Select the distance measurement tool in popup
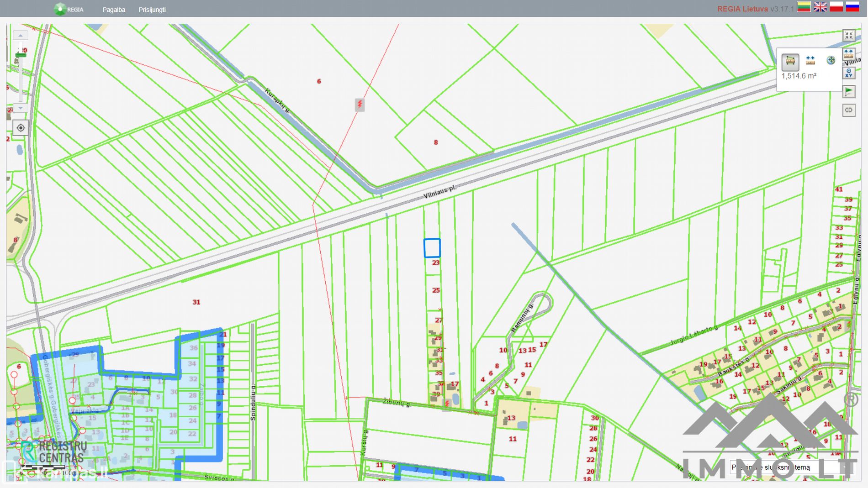 pyautogui.click(x=810, y=61)
